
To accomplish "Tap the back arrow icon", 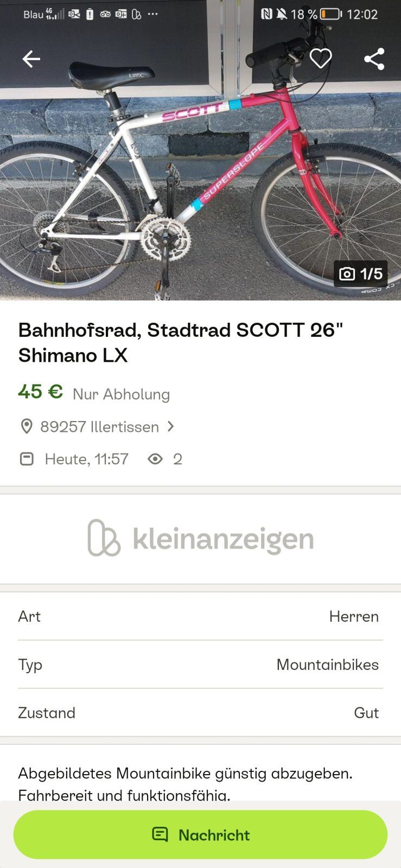I will click(31, 59).
